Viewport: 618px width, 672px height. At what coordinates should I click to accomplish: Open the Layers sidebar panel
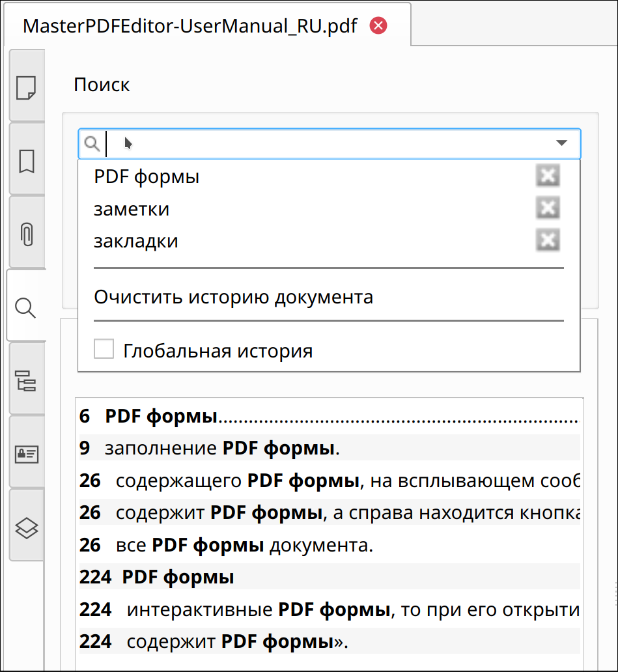click(26, 527)
